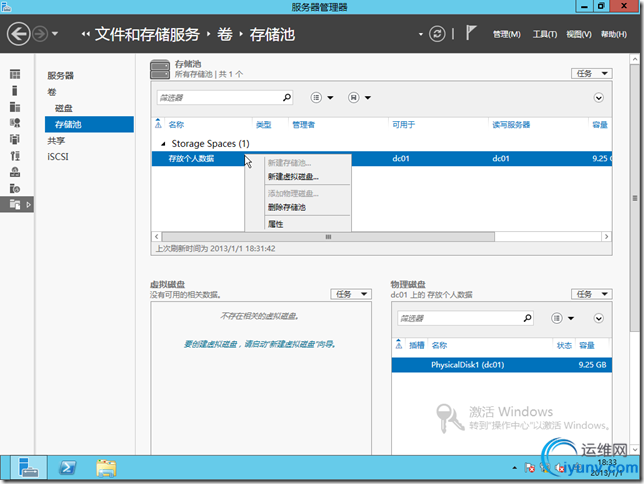Click the physical disks filter search icon
The height and width of the screenshot is (484, 644).
click(x=527, y=318)
